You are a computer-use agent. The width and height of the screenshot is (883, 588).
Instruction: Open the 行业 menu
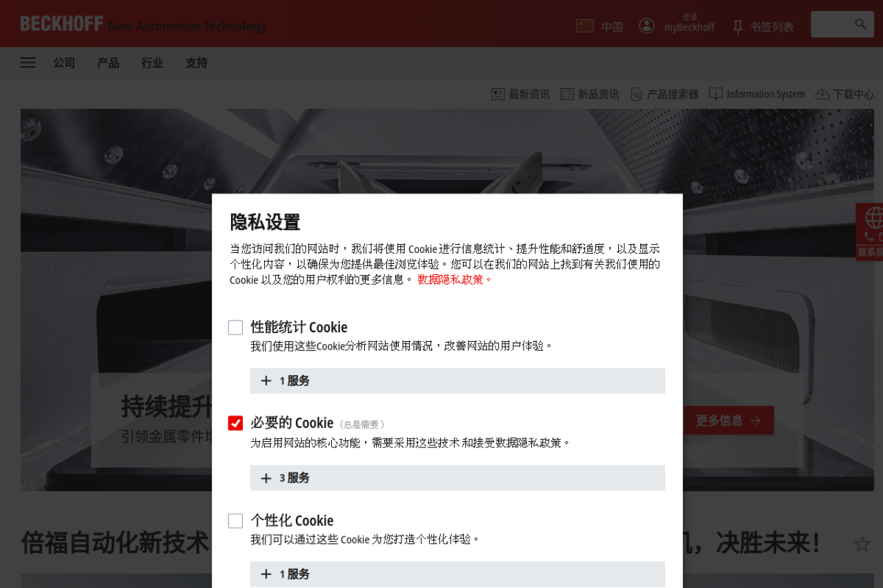(152, 63)
